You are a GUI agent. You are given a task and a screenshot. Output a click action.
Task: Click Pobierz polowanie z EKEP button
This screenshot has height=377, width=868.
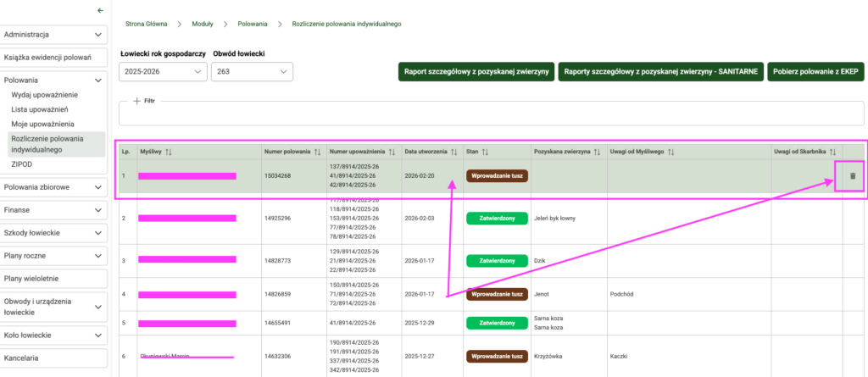[x=815, y=72]
